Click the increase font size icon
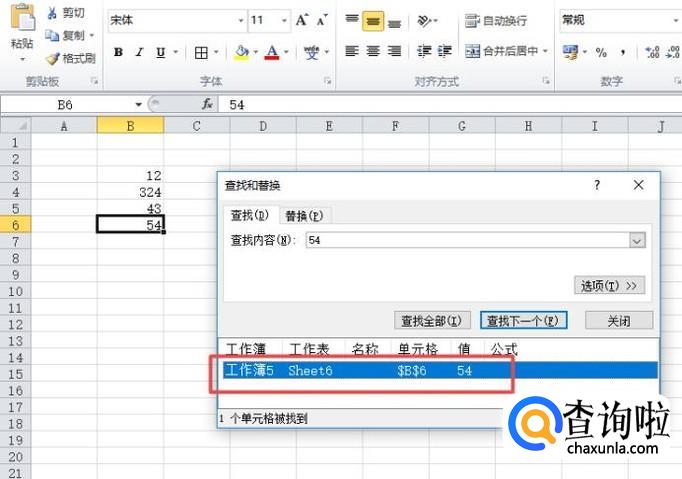The image size is (682, 479). (x=302, y=20)
